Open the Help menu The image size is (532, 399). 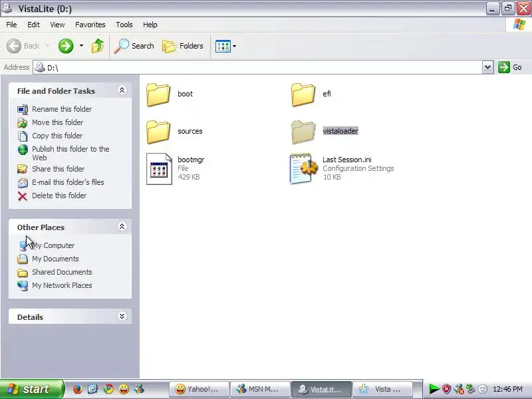coord(150,25)
